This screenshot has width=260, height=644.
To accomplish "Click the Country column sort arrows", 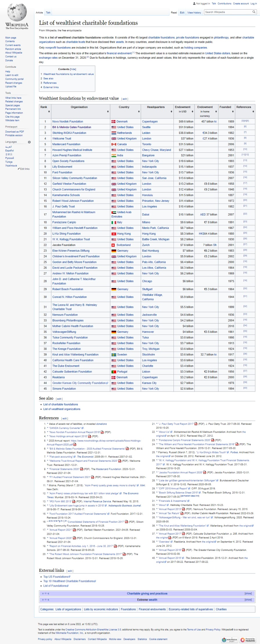I will pyautogui.click(x=139, y=112).
